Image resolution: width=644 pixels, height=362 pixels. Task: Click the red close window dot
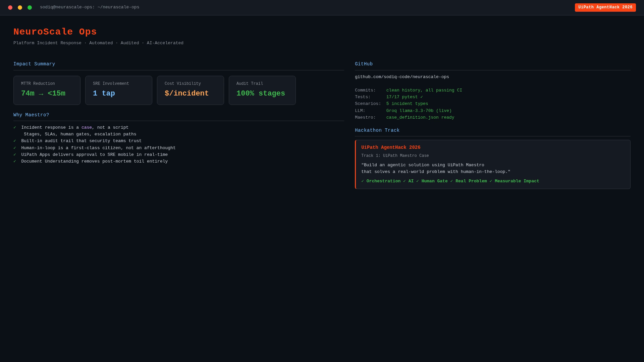tap(10, 7)
